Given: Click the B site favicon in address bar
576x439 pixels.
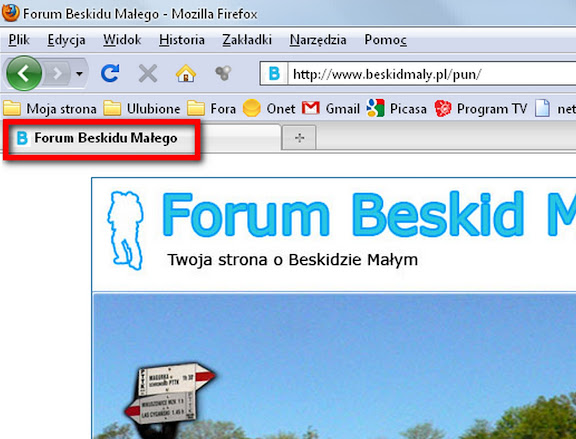Looking at the screenshot, I should tap(274, 74).
